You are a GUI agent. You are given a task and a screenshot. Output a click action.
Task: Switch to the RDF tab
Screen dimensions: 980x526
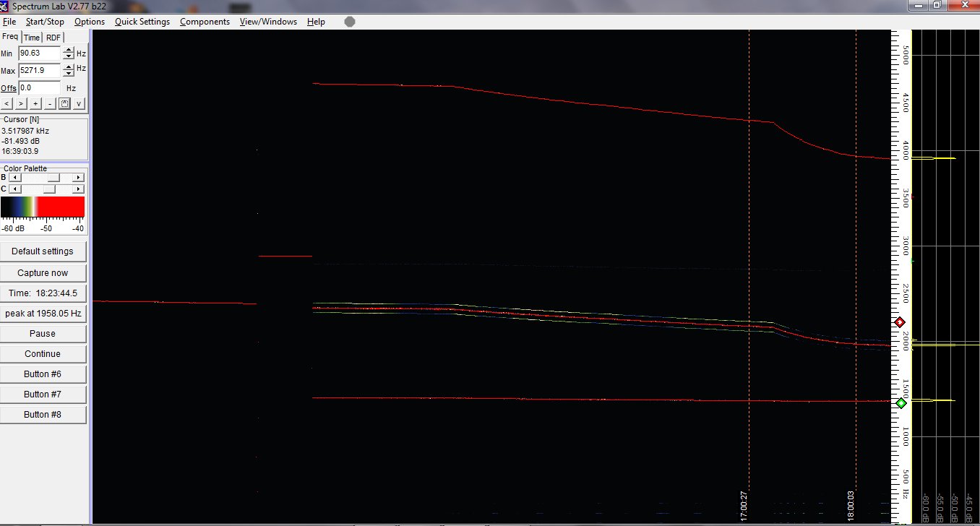54,38
